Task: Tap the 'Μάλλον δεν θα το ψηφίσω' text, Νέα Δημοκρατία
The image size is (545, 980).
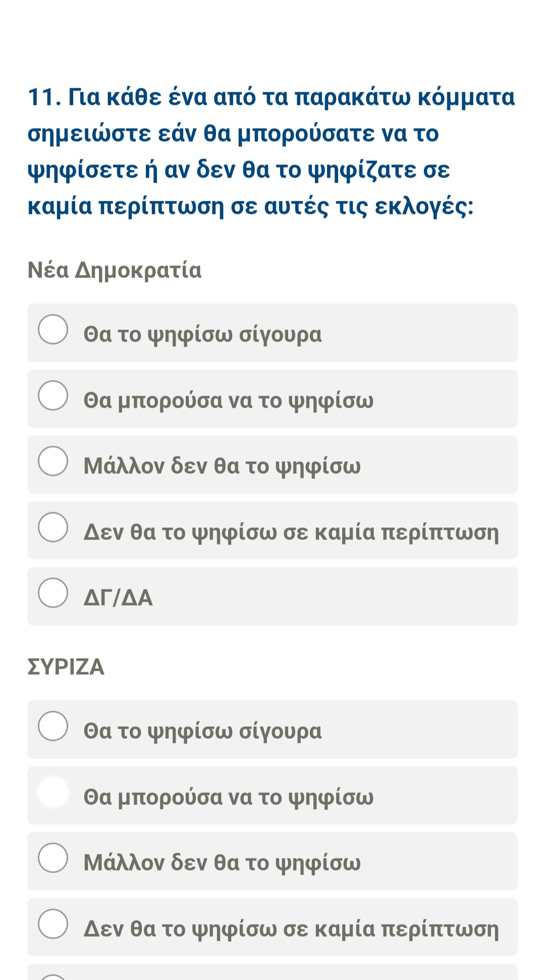Action: 222,466
